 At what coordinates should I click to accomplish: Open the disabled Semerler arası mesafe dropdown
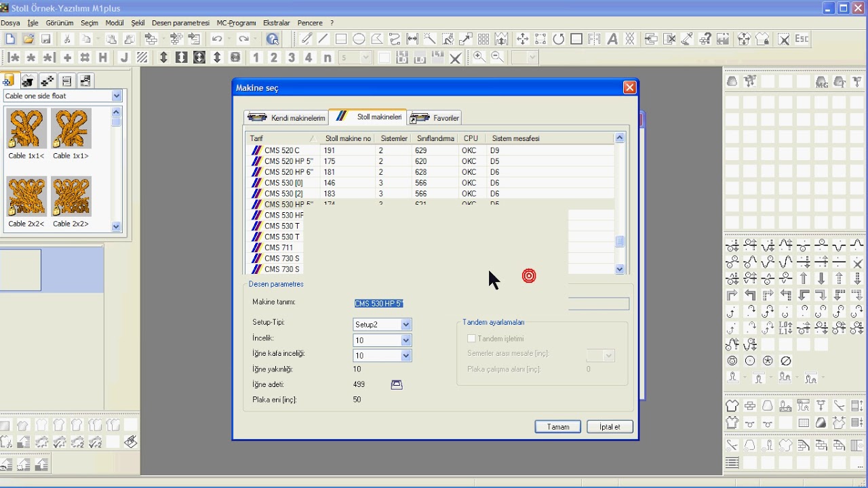(x=608, y=355)
